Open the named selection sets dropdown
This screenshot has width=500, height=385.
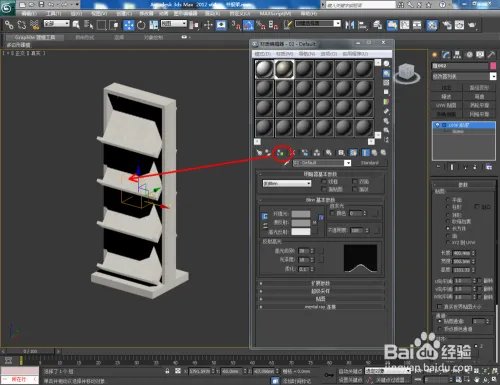tap(318, 24)
